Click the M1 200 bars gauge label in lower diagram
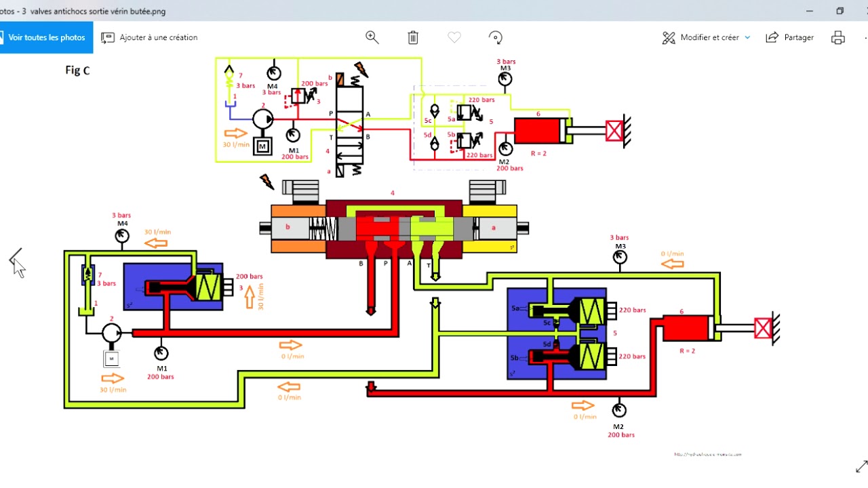This screenshot has width=868, height=488. (x=161, y=373)
